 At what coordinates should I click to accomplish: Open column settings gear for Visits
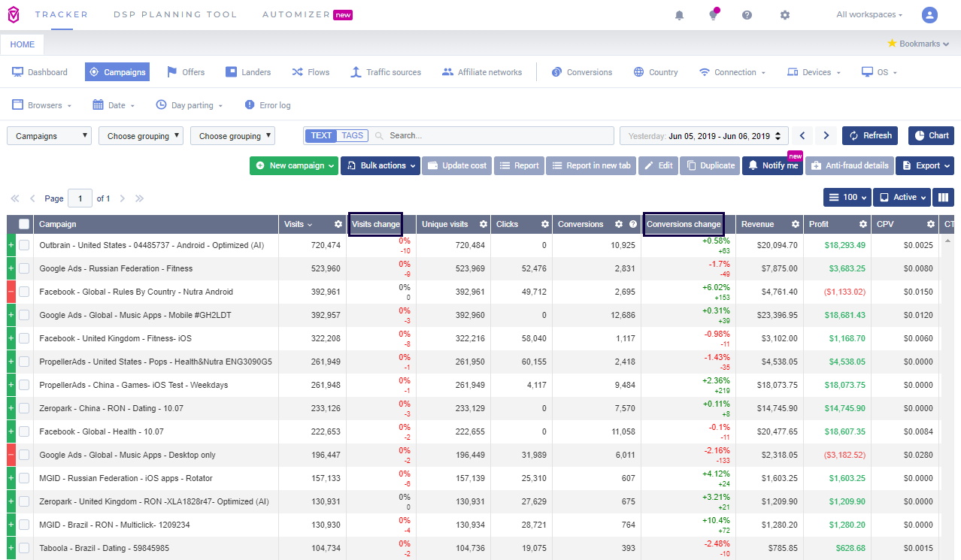pos(338,224)
